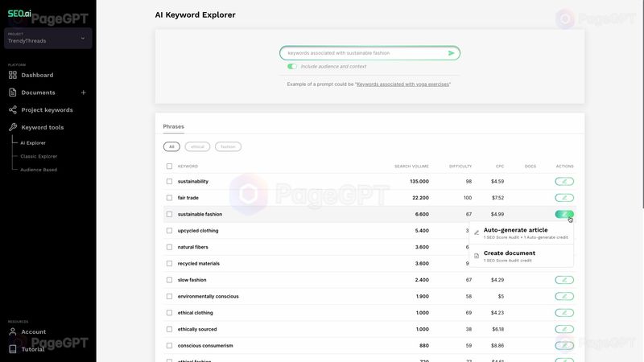Viewport: 644px width, 362px height.
Task: Open actions button for ethically sourced row
Action: 564,329
